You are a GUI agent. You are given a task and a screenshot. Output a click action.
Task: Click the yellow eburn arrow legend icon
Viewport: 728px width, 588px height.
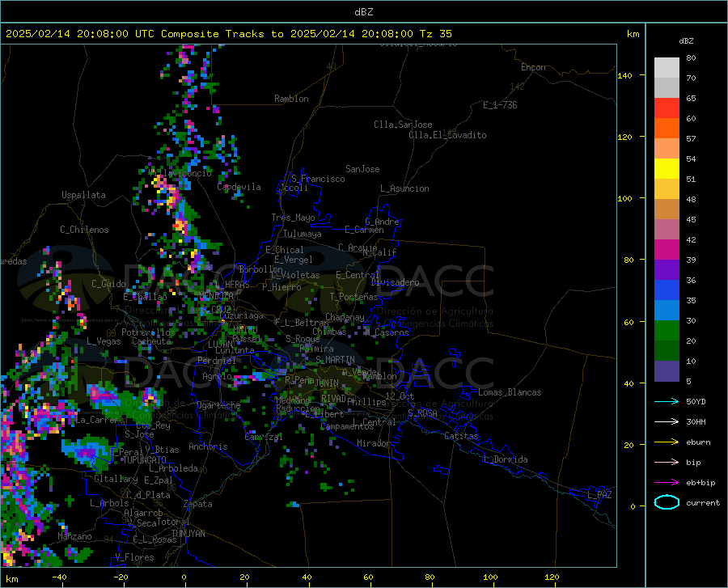667,442
